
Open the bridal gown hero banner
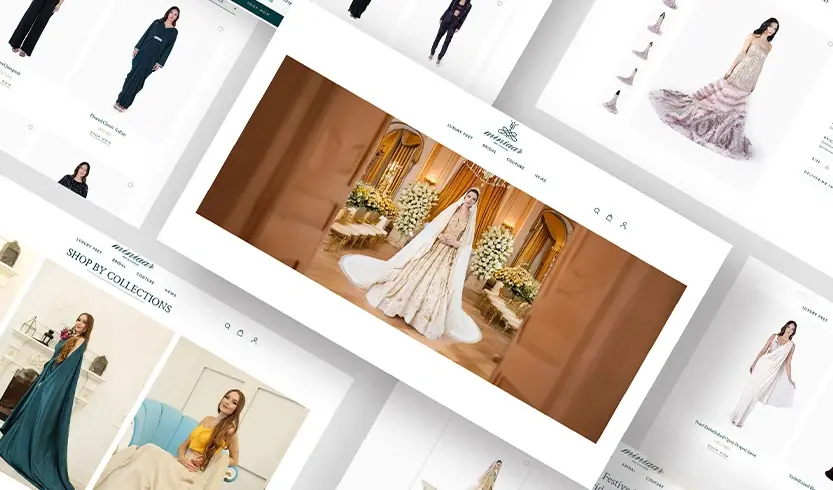pos(441,249)
